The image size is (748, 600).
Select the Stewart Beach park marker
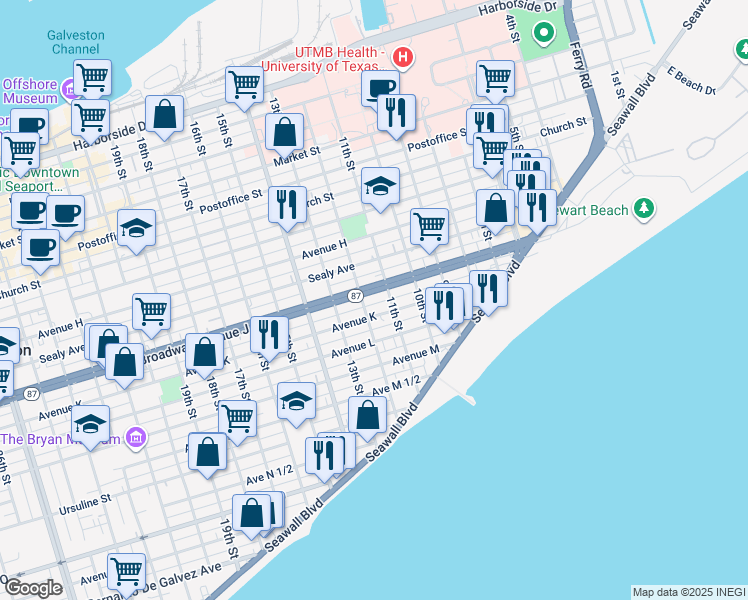tap(646, 208)
